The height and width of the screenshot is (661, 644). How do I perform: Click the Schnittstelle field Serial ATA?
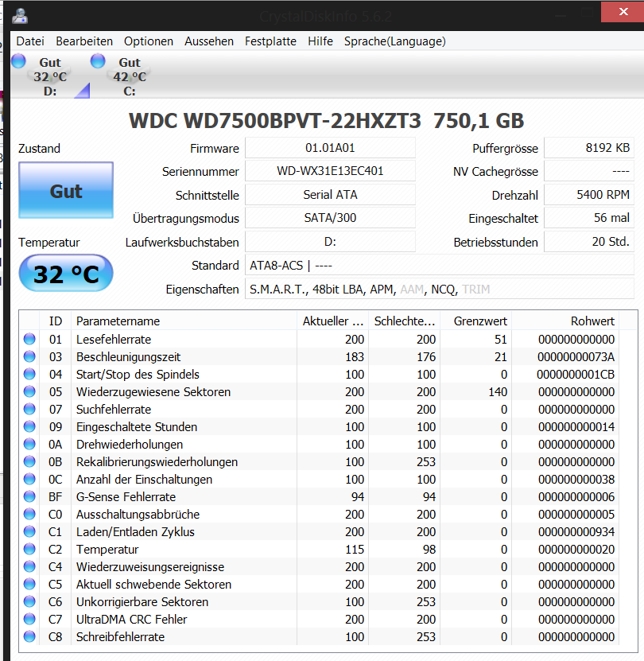[x=330, y=195]
